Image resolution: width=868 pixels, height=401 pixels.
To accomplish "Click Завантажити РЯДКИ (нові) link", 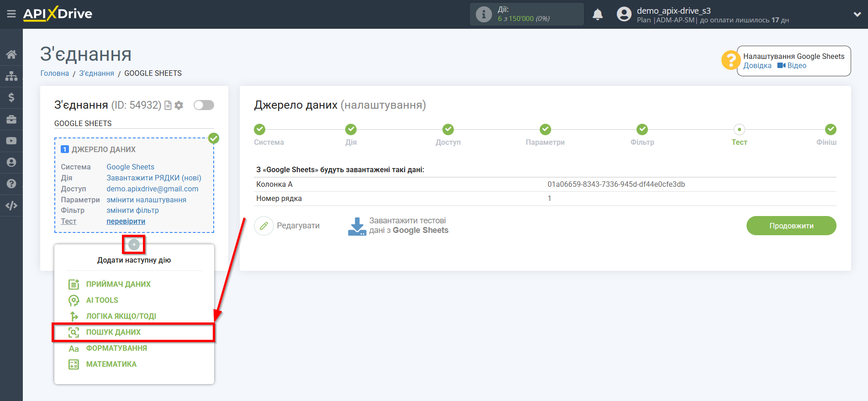I will click(154, 178).
